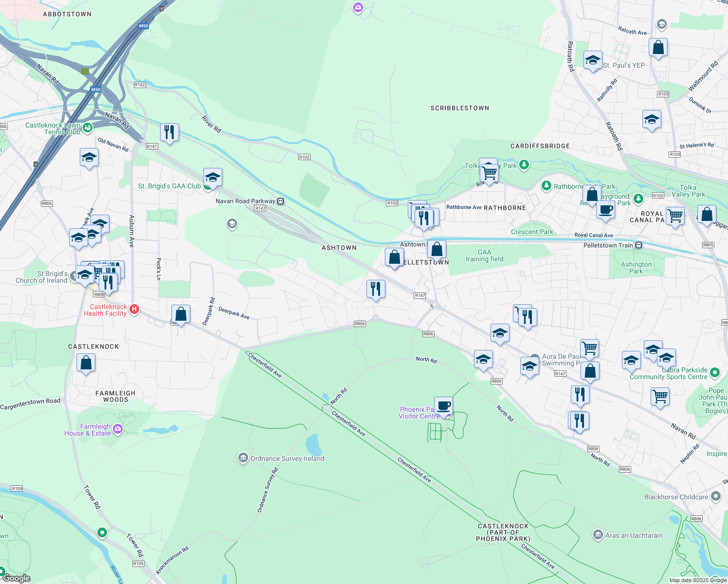Select the Dunsink Dr street label
Screen dimensions: 728x584
700,105
